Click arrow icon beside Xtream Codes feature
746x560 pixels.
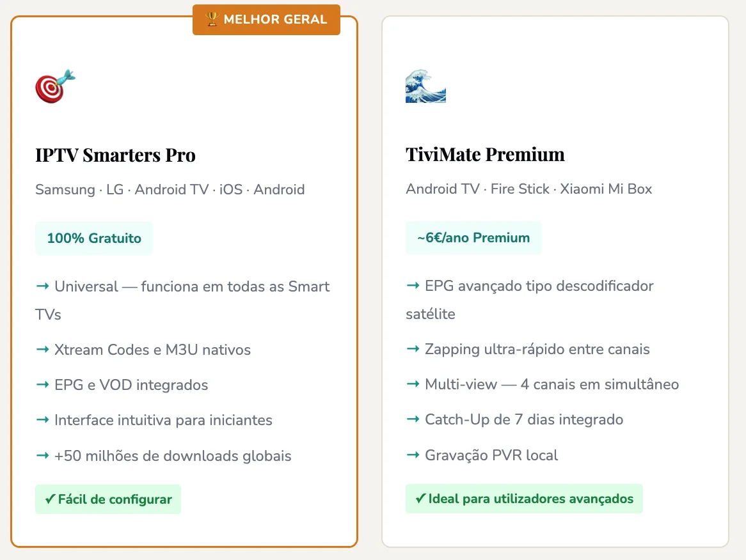[x=42, y=350]
